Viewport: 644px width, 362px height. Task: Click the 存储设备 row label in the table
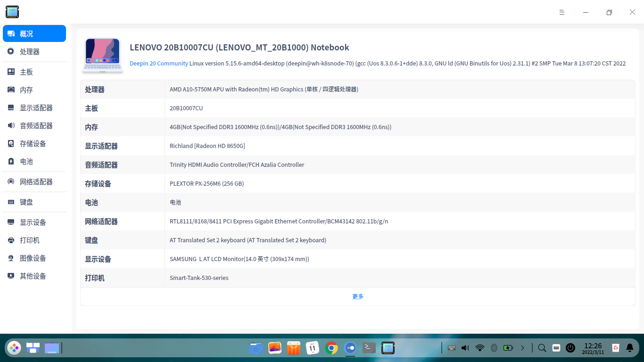point(98,184)
